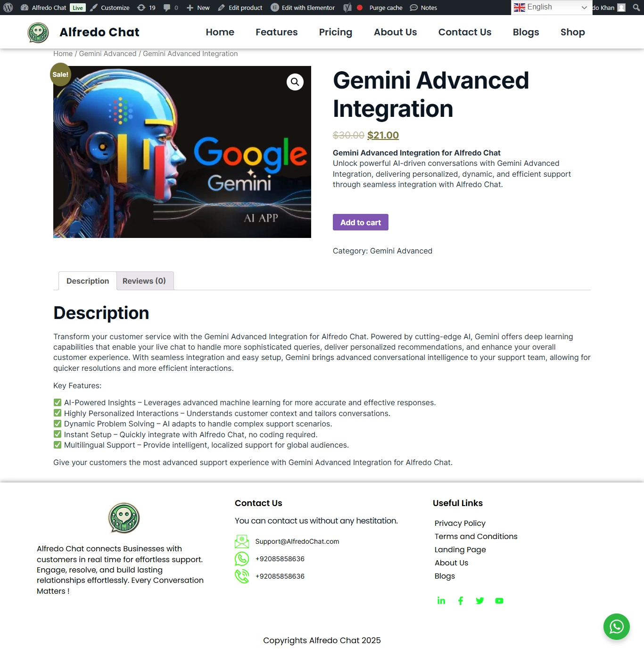Viewport: 644px width, 654px height.
Task: Click Purge cache in admin bar
Action: click(x=386, y=8)
